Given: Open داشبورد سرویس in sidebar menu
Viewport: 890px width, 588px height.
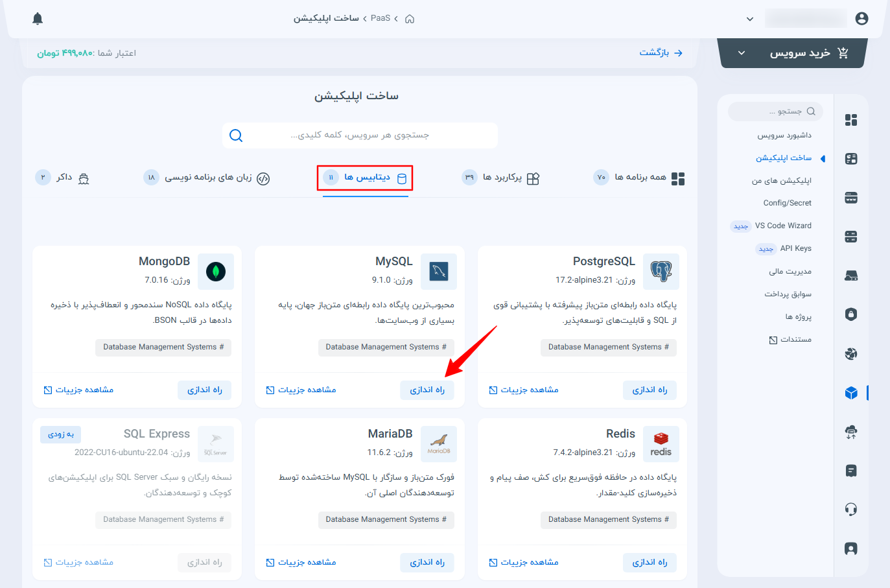Looking at the screenshot, I should tap(784, 135).
